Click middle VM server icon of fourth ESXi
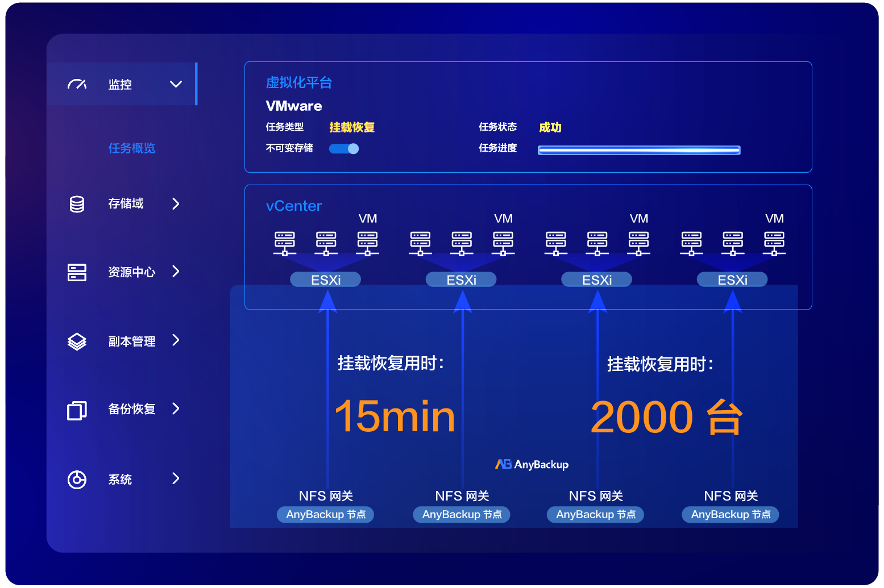 (733, 243)
